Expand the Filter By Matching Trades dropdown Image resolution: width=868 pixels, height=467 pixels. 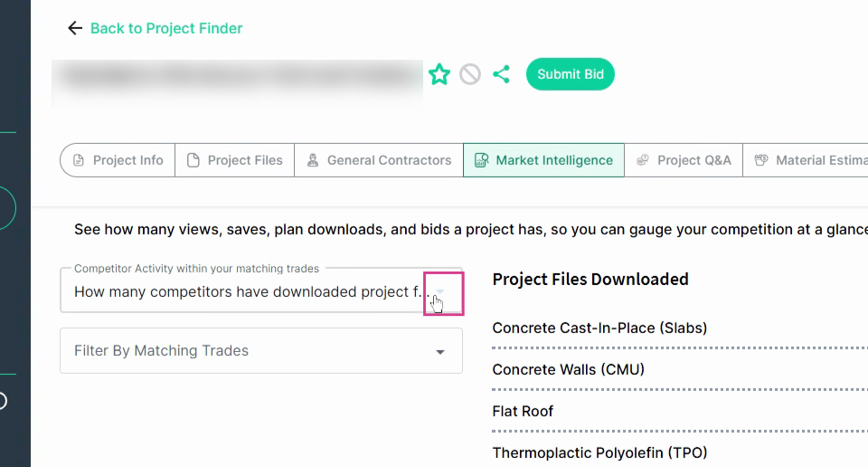click(x=440, y=352)
